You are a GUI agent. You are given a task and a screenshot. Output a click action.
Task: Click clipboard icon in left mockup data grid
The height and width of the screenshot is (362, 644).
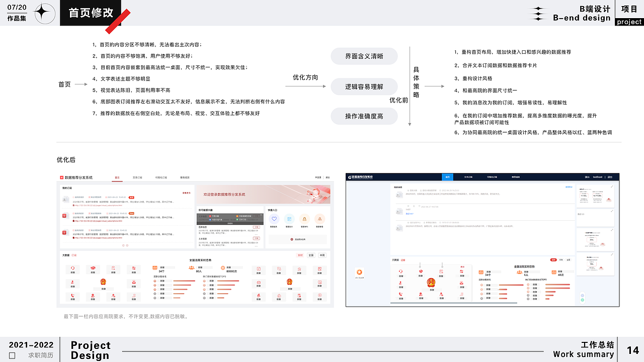113,268
